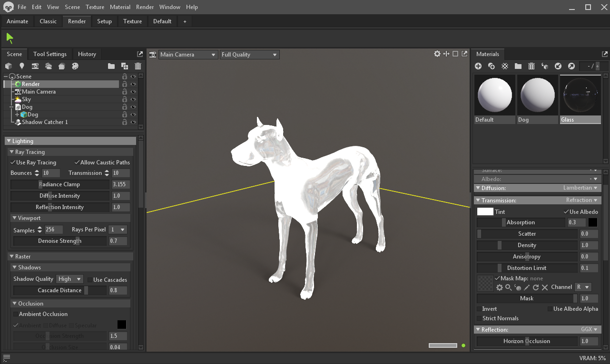Delete selected material with trash icon
This screenshot has width=610, height=364.
531,66
